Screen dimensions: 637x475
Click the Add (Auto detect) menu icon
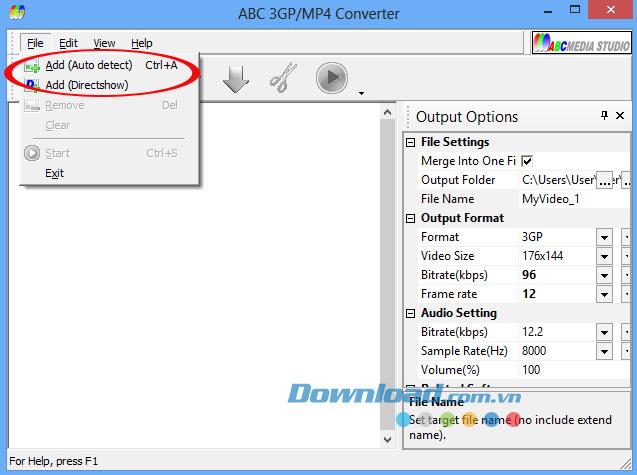point(32,65)
